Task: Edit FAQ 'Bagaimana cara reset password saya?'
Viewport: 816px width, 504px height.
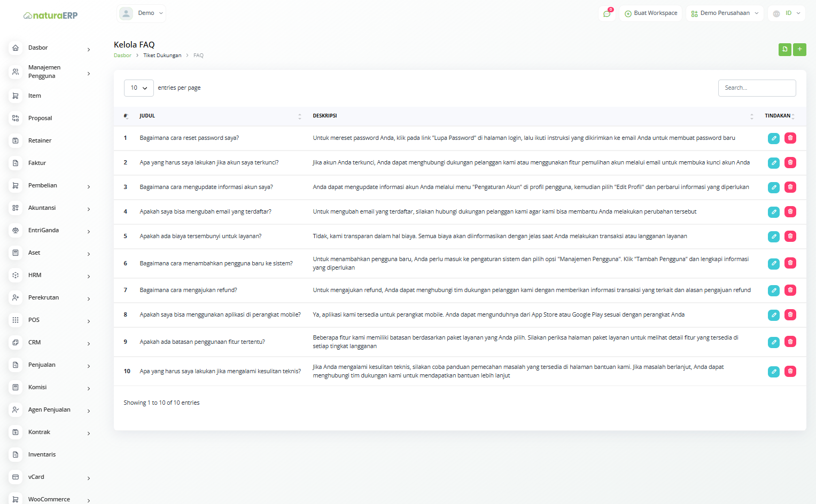Action: 774,138
